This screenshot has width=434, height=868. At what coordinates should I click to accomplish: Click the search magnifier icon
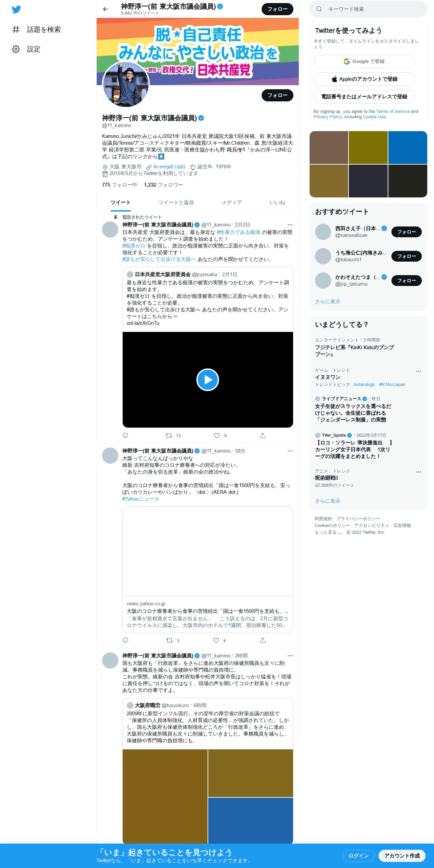click(319, 9)
